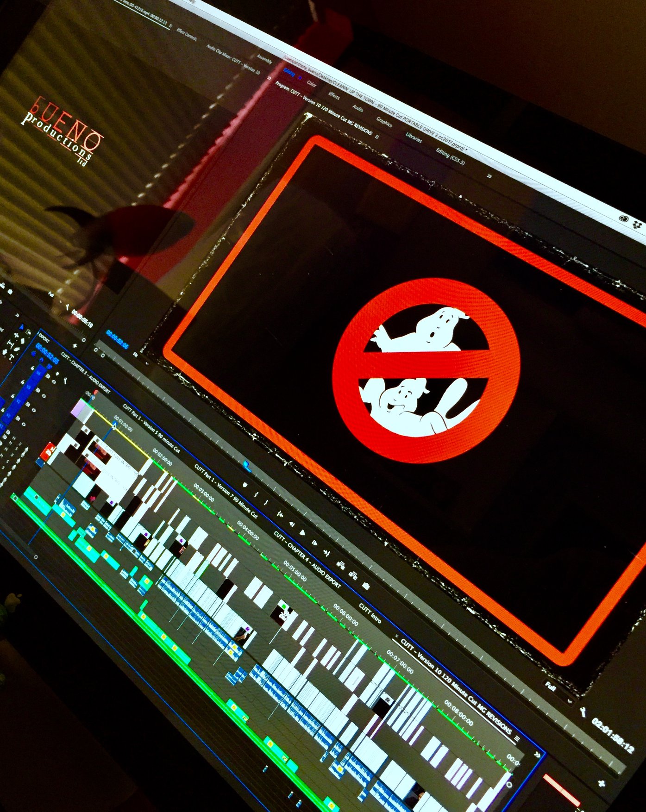Click the Lift button icon
This screenshot has width=646, height=812.
[x=341, y=565]
